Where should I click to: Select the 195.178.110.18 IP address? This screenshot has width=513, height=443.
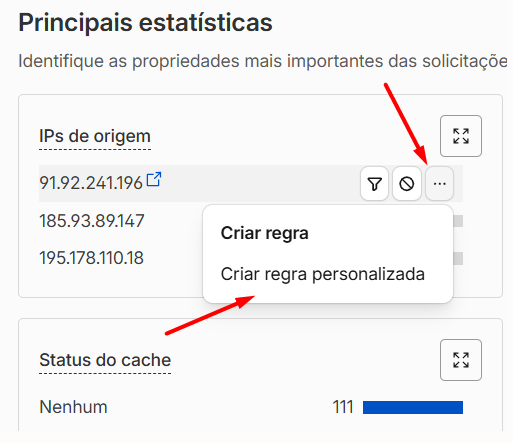coord(91,258)
